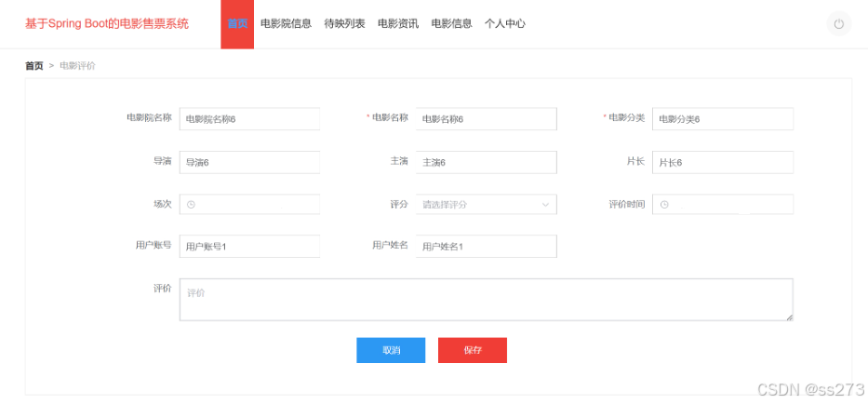
Task: Focus the 电影院名称 input field
Action: (x=249, y=118)
